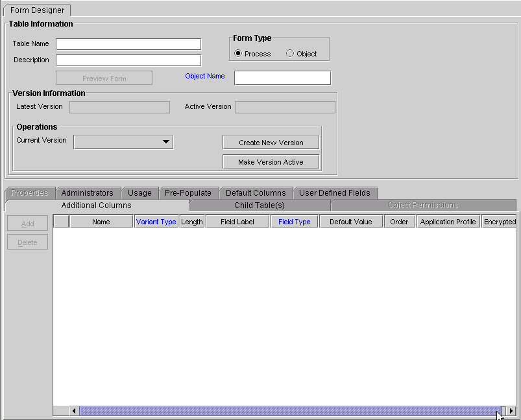Click inside the Description field
The image size is (521, 420).
(128, 60)
